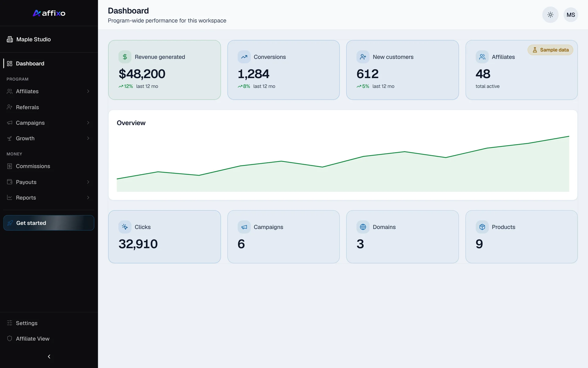
Task: Click the PROGRAM section header
Action: (x=17, y=79)
